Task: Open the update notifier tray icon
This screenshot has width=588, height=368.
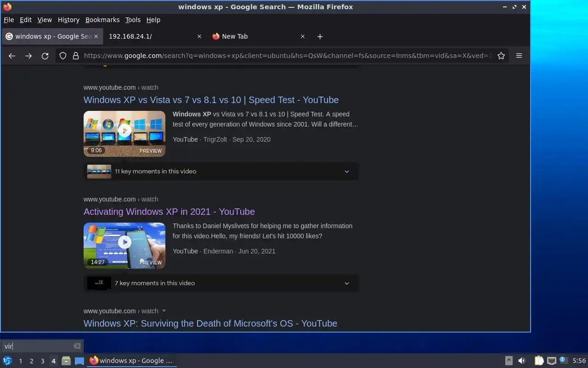Action: point(564,361)
